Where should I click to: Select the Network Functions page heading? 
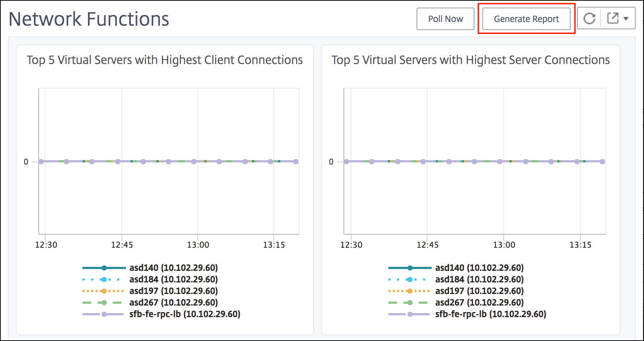[x=89, y=19]
